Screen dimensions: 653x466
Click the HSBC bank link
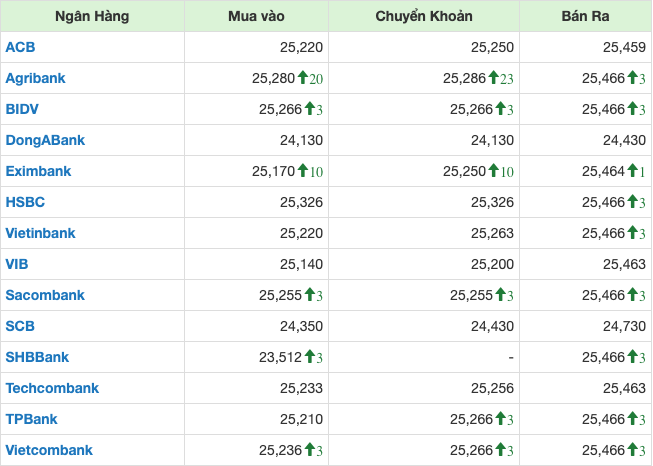[25, 202]
